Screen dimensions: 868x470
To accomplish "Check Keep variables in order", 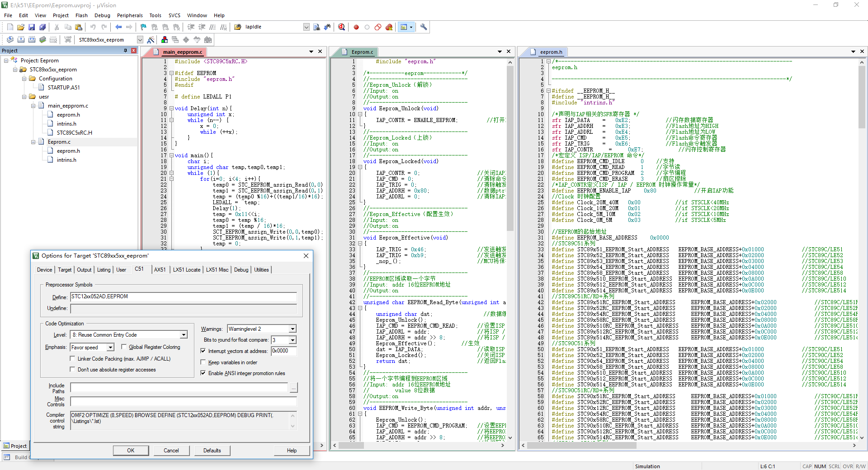I will pos(203,362).
